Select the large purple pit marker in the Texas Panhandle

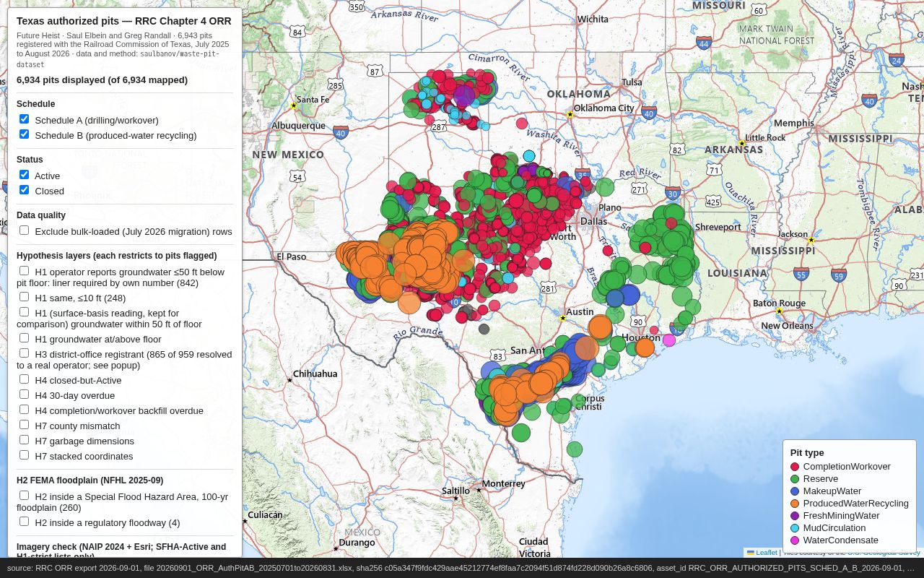[464, 95]
